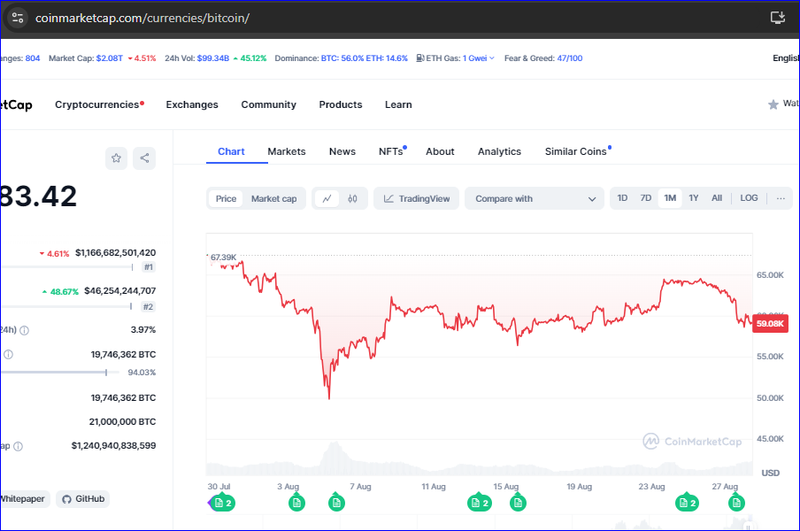Image resolution: width=800 pixels, height=531 pixels.
Task: Switch to the Similar Coins tab
Action: pyautogui.click(x=577, y=151)
